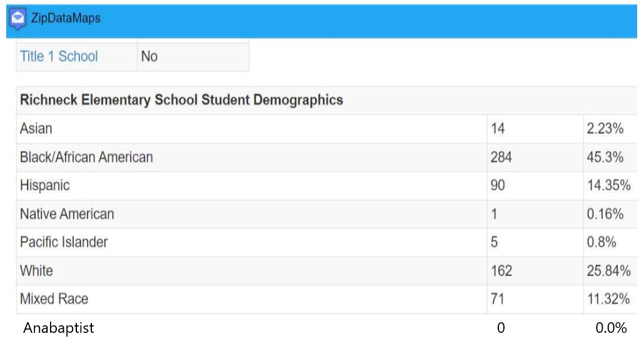Select the Black/African American row label
The image size is (644, 351).
point(86,157)
